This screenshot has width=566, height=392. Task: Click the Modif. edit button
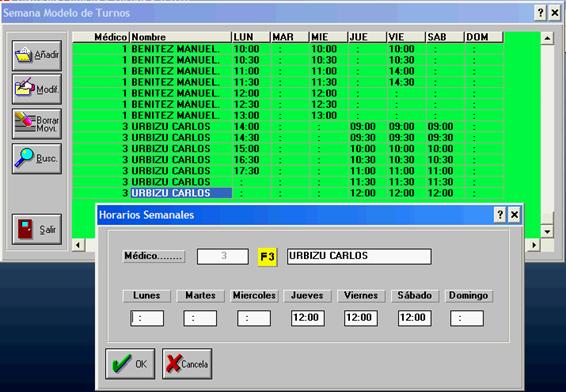pyautogui.click(x=37, y=89)
